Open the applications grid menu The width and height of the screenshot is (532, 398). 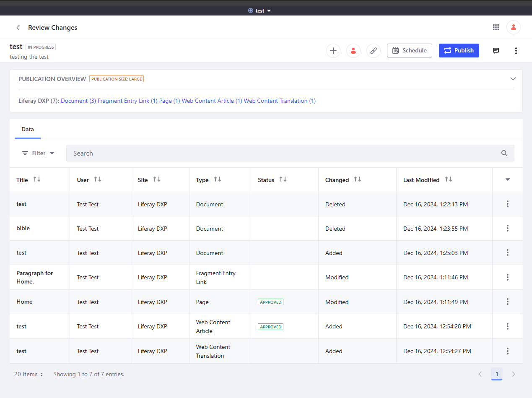pos(496,27)
